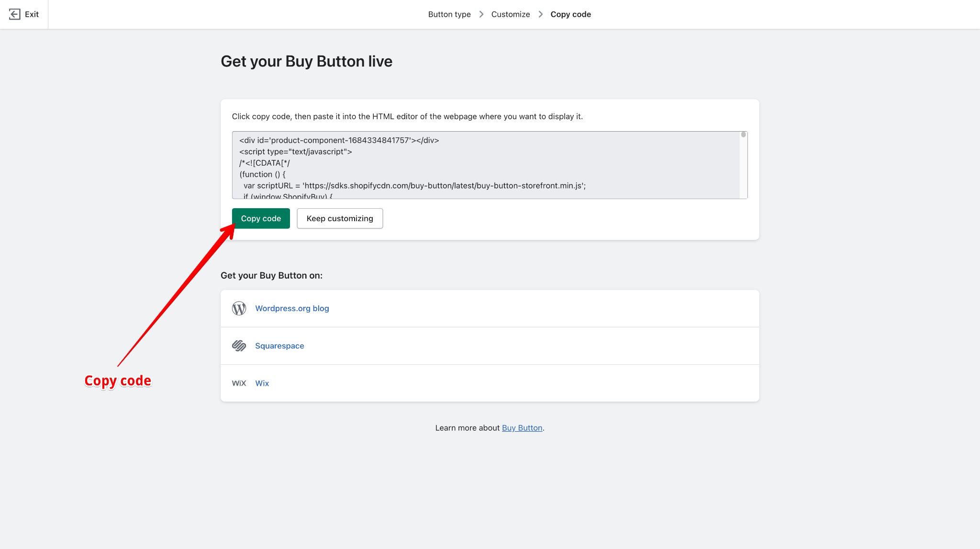The image size is (980, 549).
Task: Open the Buy Button learn more link
Action: 522,427
